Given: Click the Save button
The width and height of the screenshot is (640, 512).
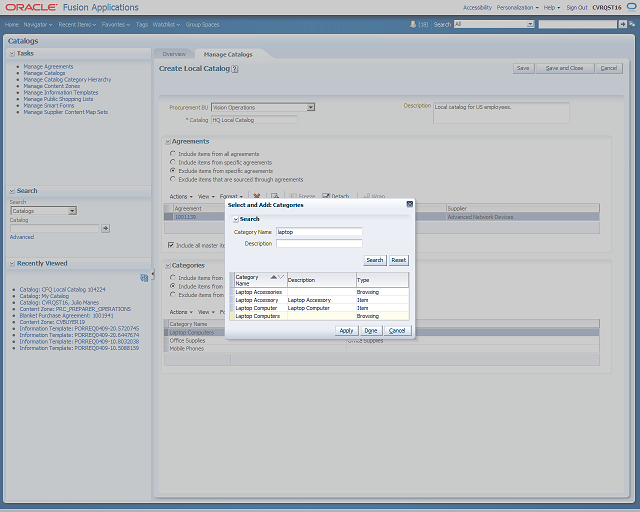Looking at the screenshot, I should (523, 68).
